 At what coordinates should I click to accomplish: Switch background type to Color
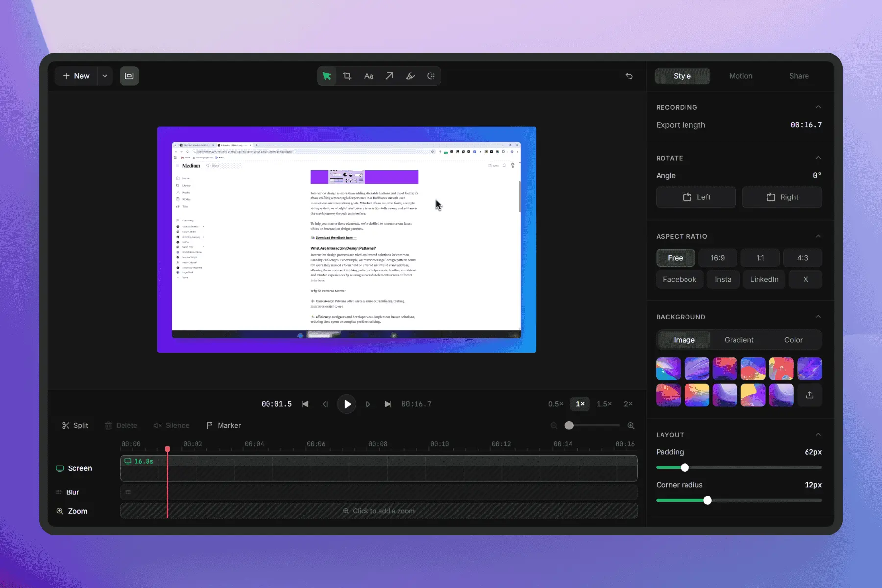click(x=793, y=340)
